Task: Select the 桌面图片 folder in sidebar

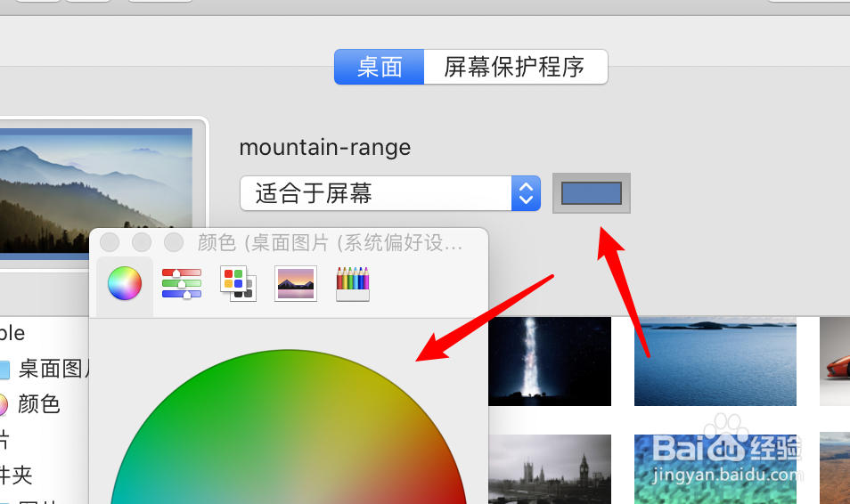Action: (45, 369)
